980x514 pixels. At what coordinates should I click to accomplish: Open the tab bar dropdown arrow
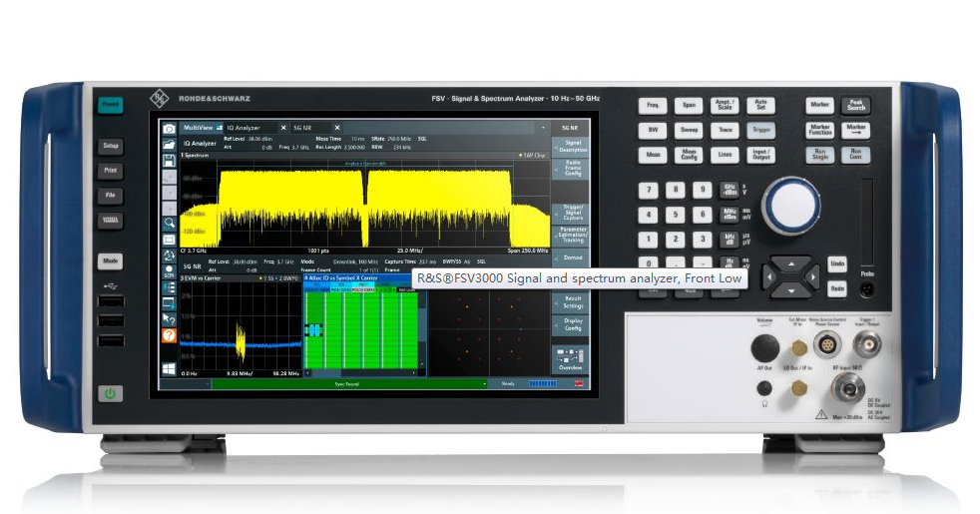pyautogui.click(x=543, y=128)
